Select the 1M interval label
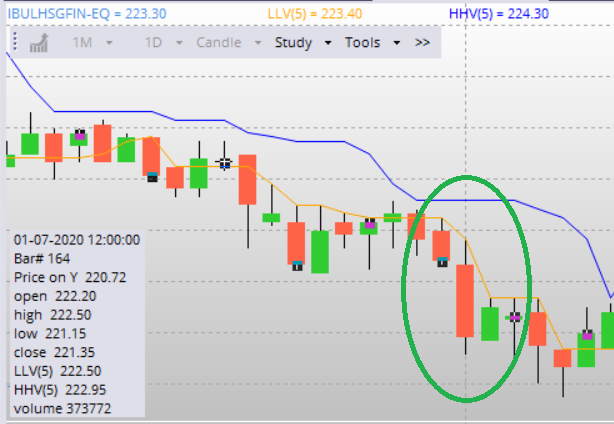This screenshot has height=424, width=614. [82, 42]
